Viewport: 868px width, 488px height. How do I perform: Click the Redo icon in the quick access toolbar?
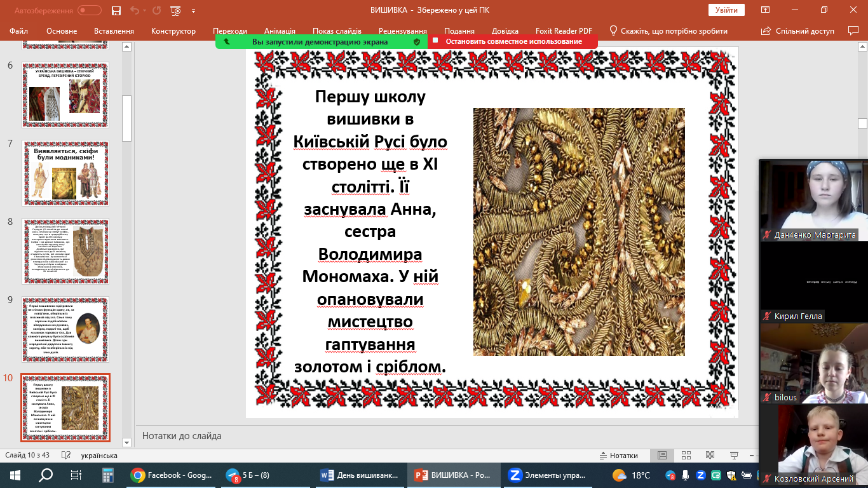(x=158, y=10)
